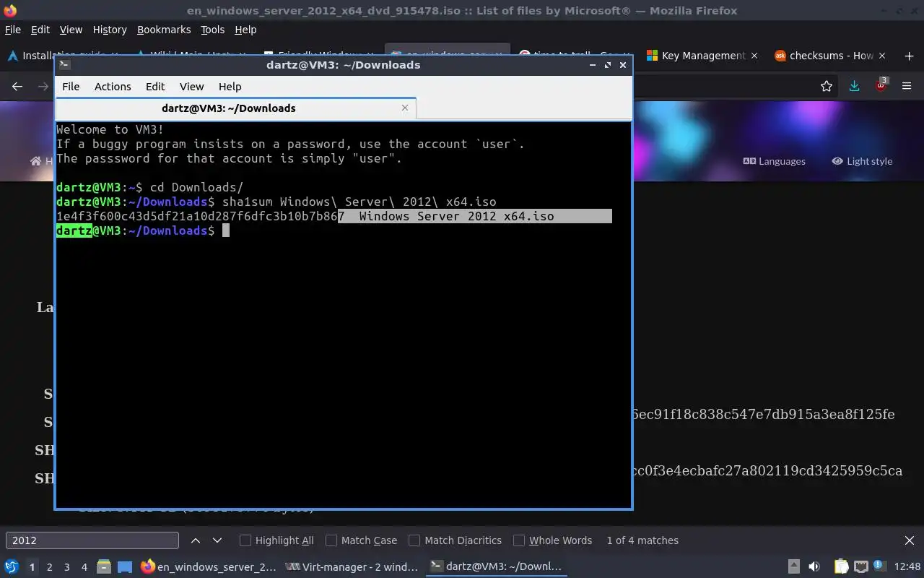Image resolution: width=924 pixels, height=578 pixels.
Task: Open Firefox View menu
Action: 71,30
